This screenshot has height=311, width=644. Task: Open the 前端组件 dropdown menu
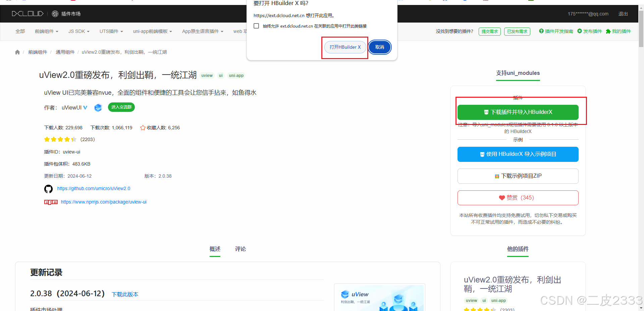point(46,31)
